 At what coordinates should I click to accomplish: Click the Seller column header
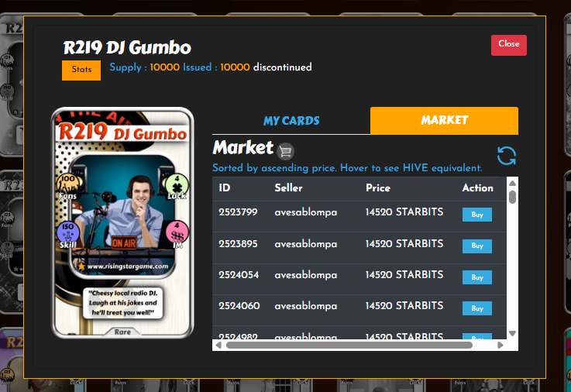pos(288,187)
